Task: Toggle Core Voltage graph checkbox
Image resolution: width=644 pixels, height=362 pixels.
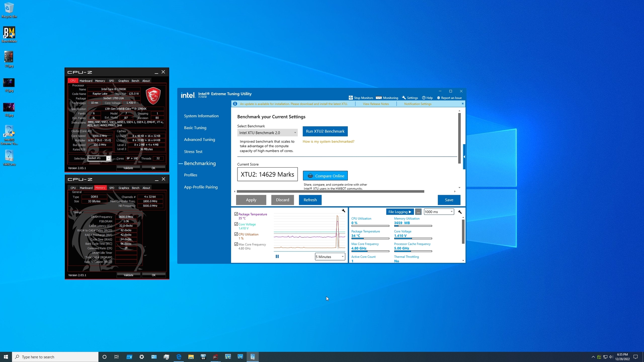Action: [x=236, y=224]
